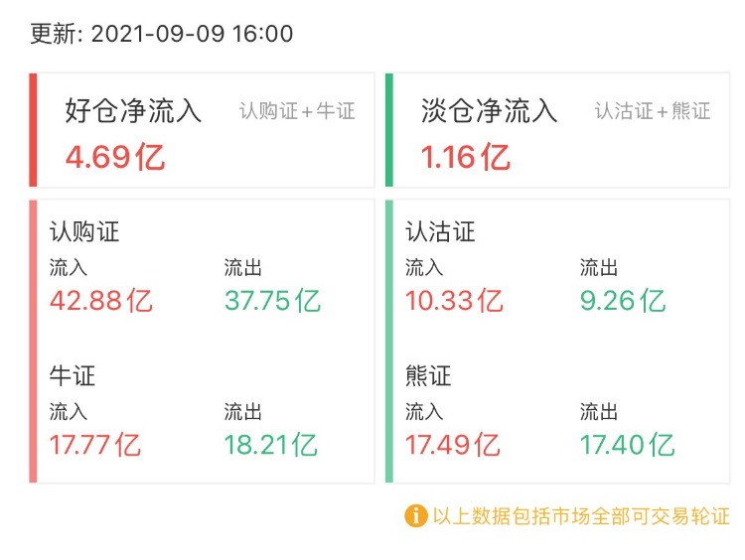Click 熊证 outflow amount 17.40亿
This screenshot has width=745, height=560.
click(627, 444)
